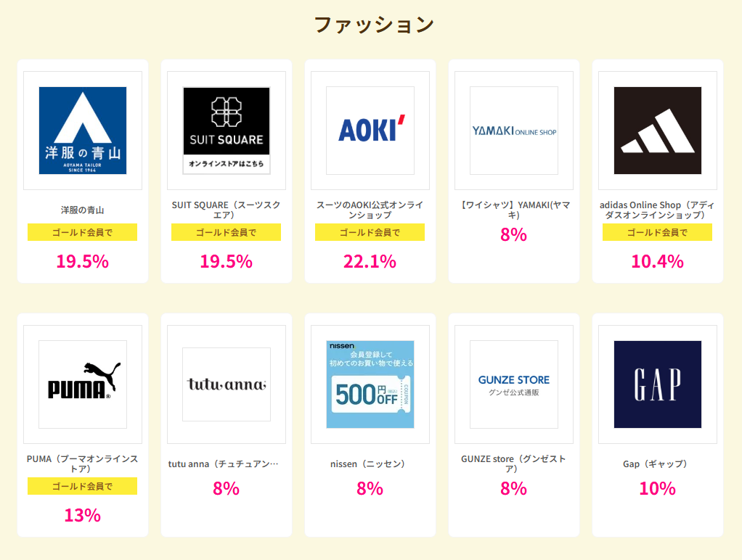The width and height of the screenshot is (742, 560).
Task: Click the 洋服の青山 store name link
Action: click(x=83, y=210)
